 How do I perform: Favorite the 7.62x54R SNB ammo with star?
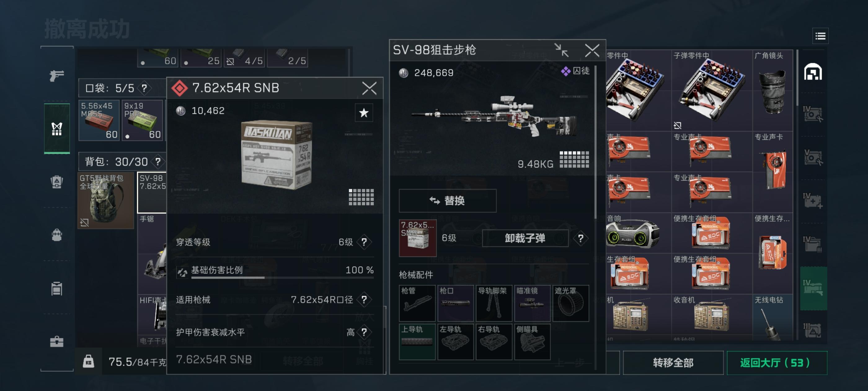click(x=364, y=113)
